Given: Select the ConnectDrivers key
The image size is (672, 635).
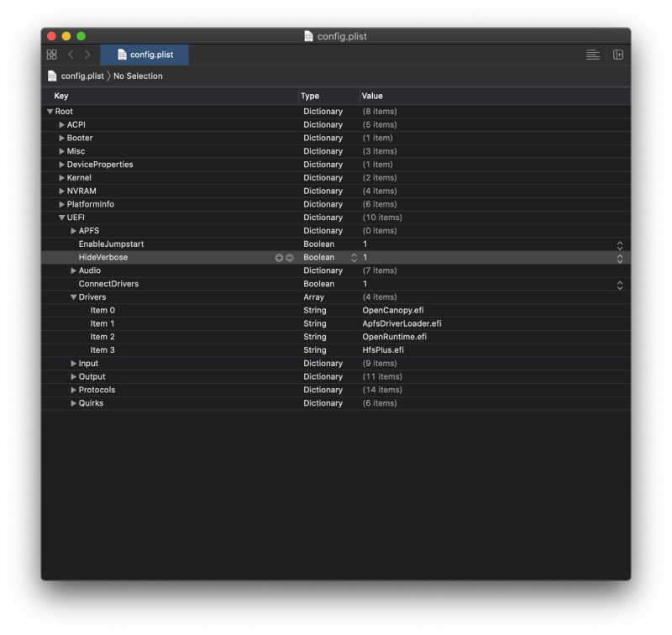Looking at the screenshot, I should click(108, 284).
